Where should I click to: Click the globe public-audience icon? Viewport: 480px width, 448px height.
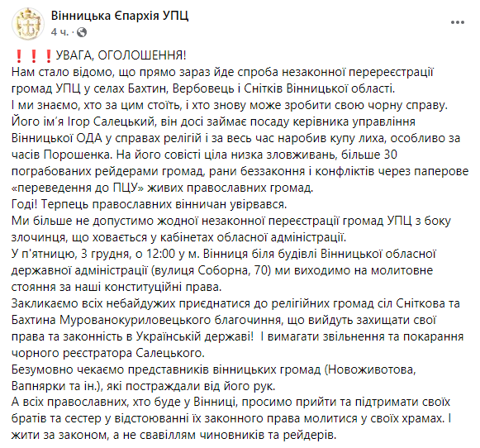(82, 32)
